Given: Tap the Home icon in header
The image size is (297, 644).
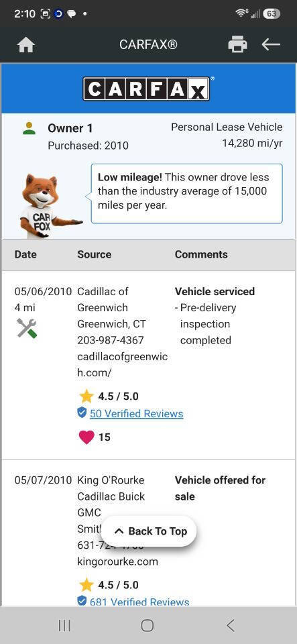Looking at the screenshot, I should tap(26, 45).
